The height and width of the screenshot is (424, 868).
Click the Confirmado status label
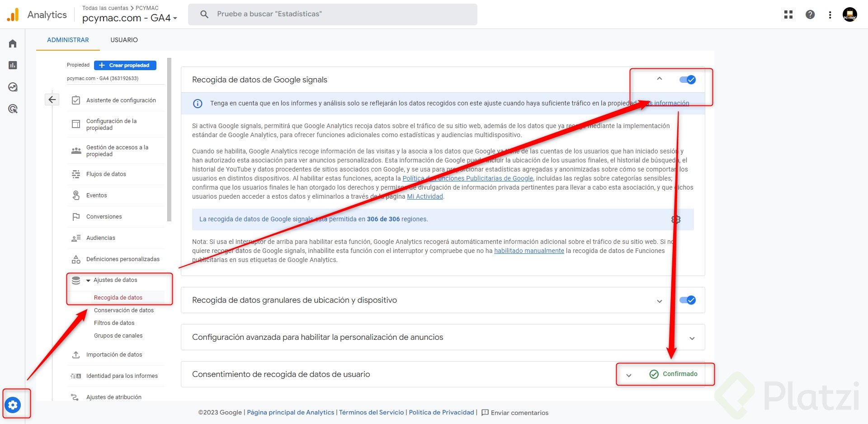click(x=680, y=374)
